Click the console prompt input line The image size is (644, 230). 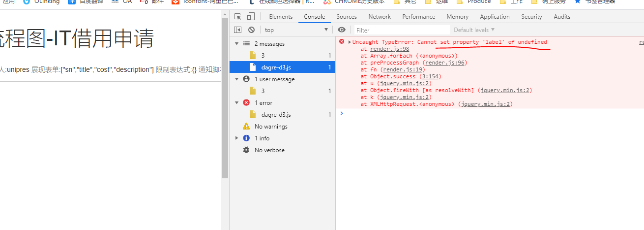click(x=492, y=113)
